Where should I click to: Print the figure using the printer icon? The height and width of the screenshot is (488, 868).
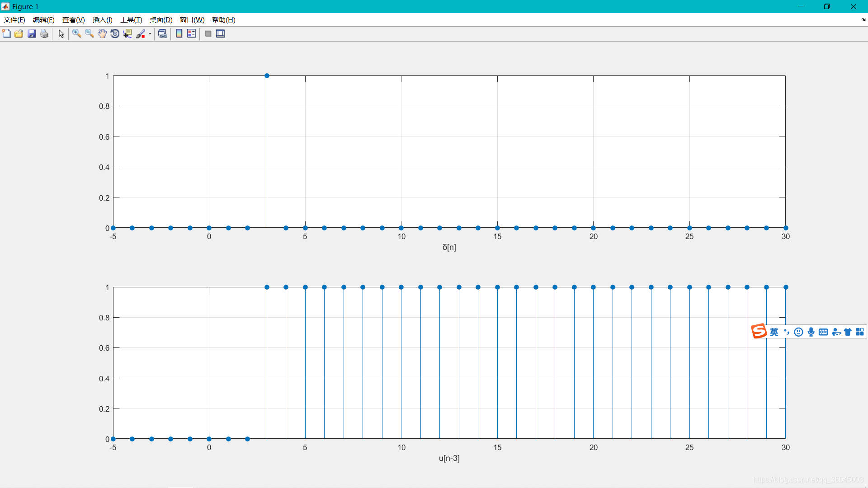[44, 34]
